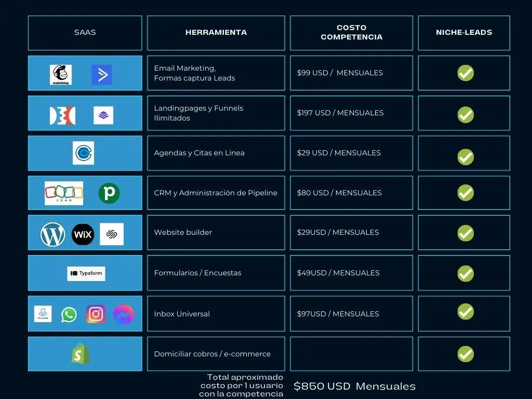Click the '$97USD / MENSUALES' price
The image size is (532, 399).
tap(338, 314)
